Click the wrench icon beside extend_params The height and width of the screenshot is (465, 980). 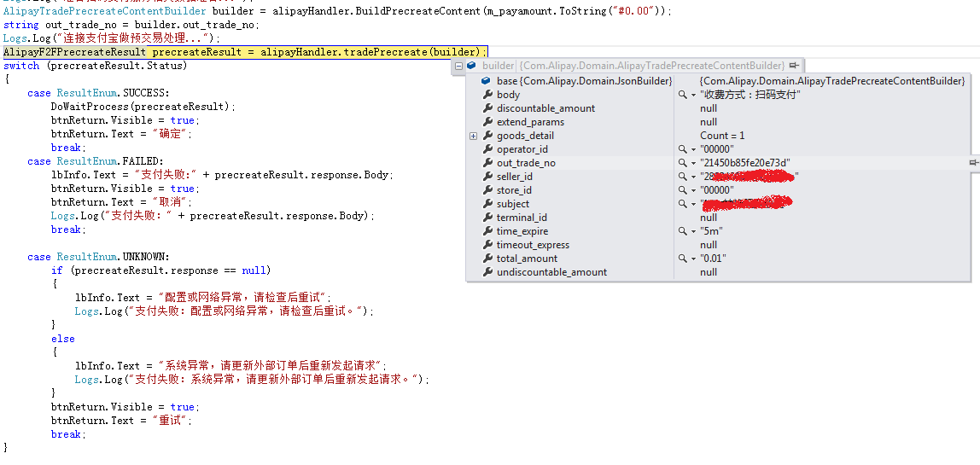pos(487,122)
